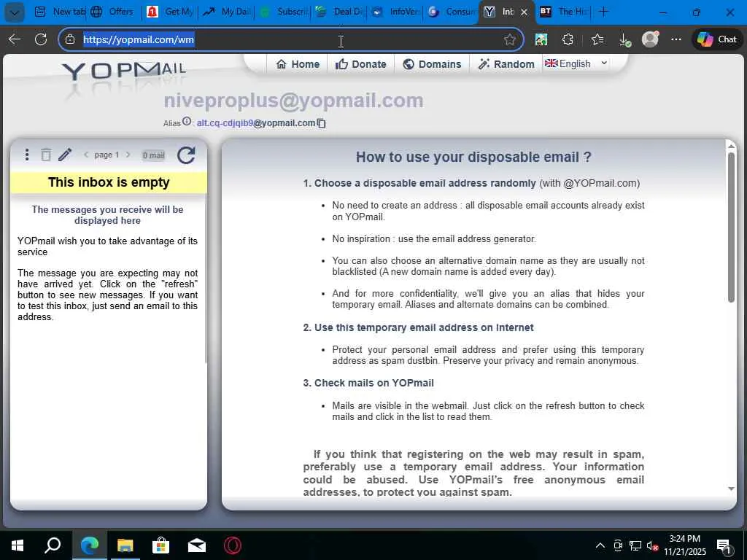747x560 pixels.
Task: Switch to the My Dai tab
Action: (x=228, y=12)
